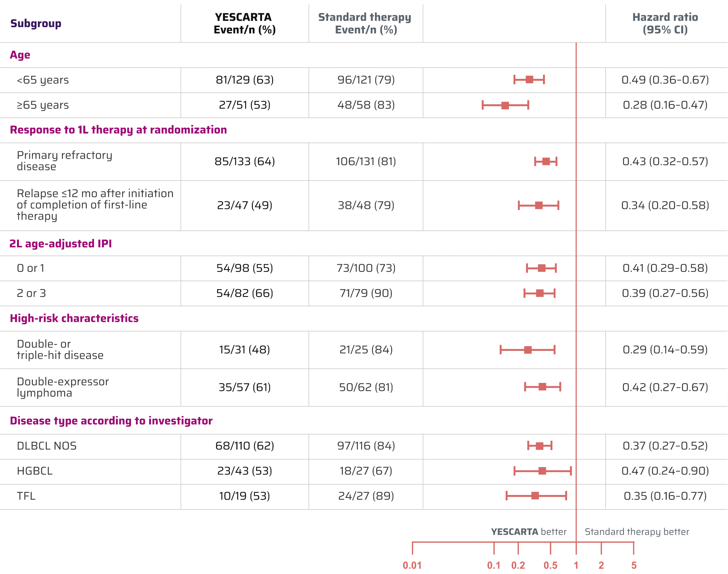Select the TFL row label

(26, 496)
